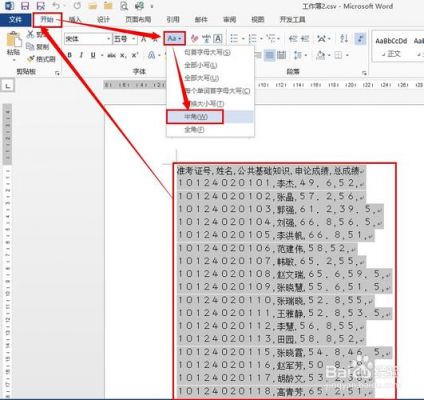Open the font size combo box (五号)
This screenshot has height=400, width=424.
pos(125,39)
